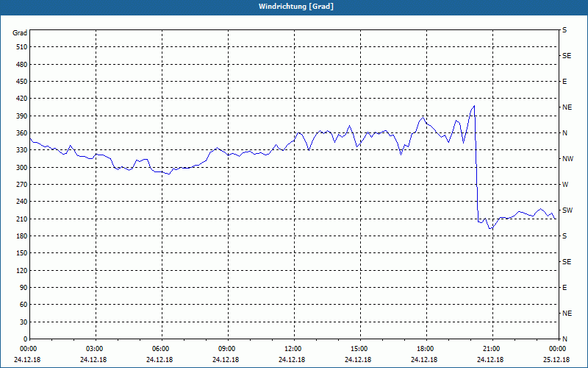Click the y-axis value 270
The height and width of the screenshot is (368, 588).
tap(22, 185)
